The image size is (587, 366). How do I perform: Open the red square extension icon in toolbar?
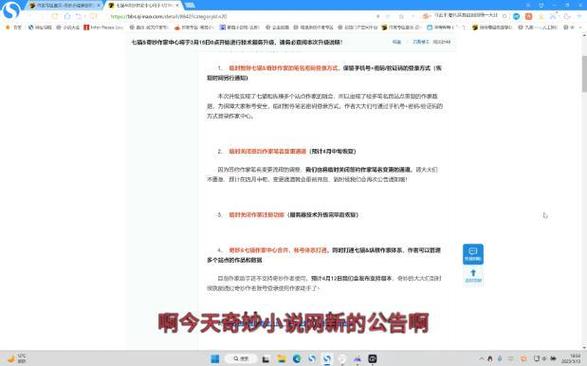pyautogui.click(x=529, y=16)
